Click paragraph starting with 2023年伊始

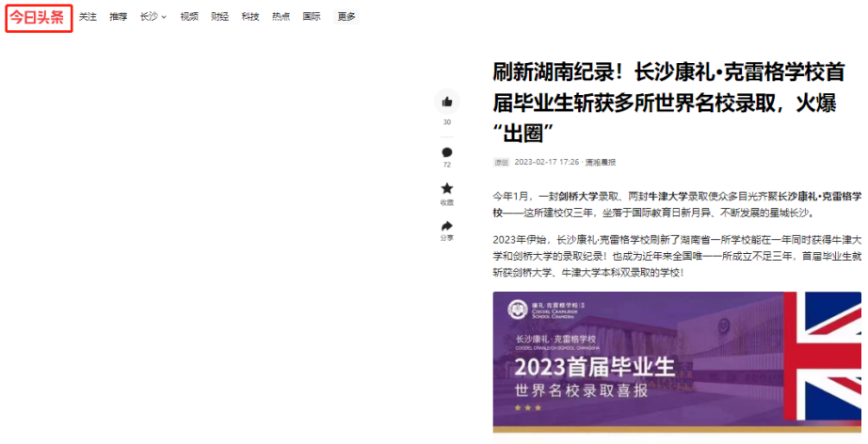[677, 256]
